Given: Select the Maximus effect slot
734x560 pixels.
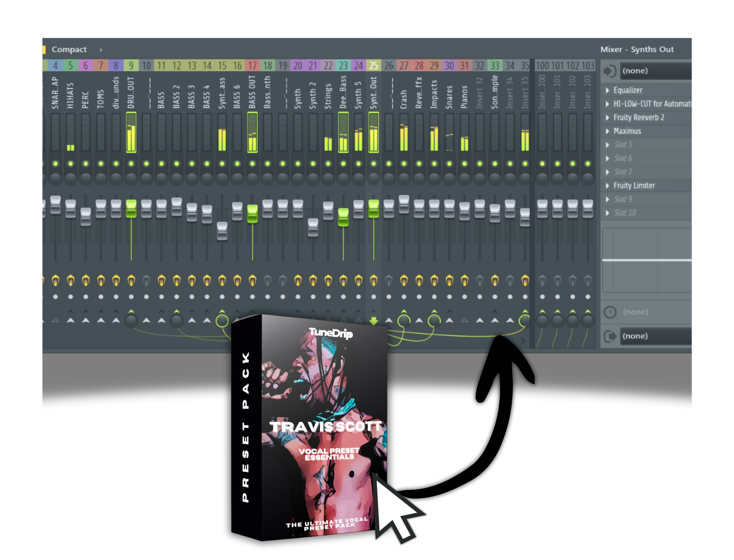Looking at the screenshot, I should click(628, 131).
